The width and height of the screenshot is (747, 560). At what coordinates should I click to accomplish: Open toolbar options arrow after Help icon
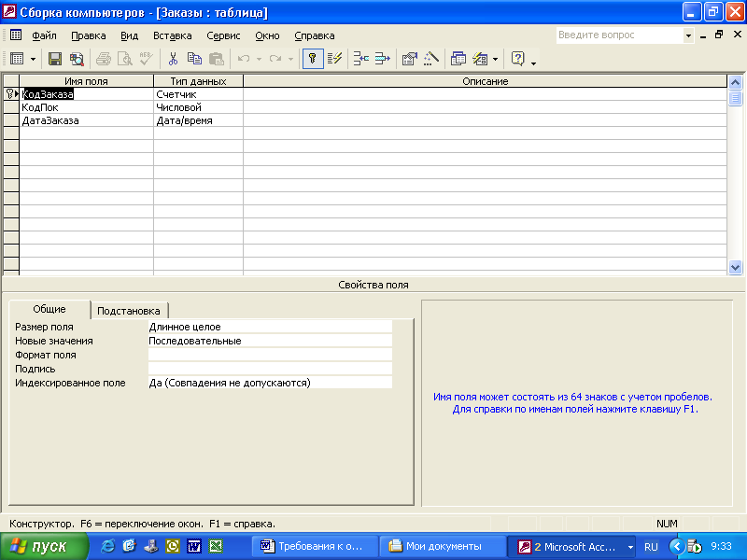pos(533,63)
